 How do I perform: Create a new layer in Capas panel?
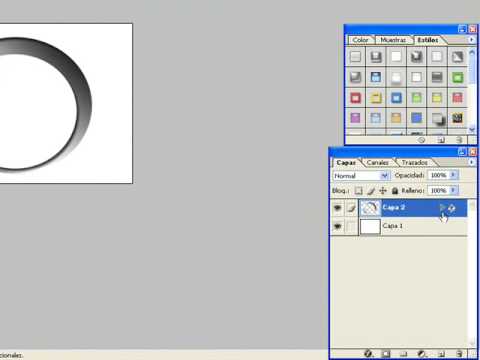[441, 354]
